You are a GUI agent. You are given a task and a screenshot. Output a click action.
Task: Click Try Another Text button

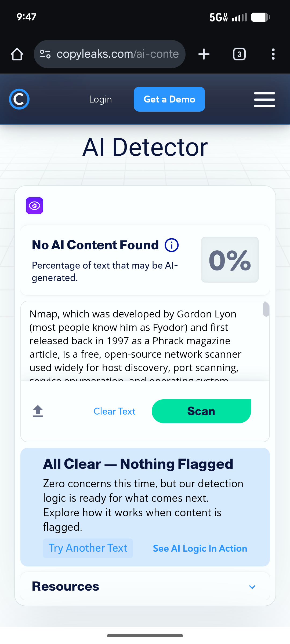[x=88, y=548]
